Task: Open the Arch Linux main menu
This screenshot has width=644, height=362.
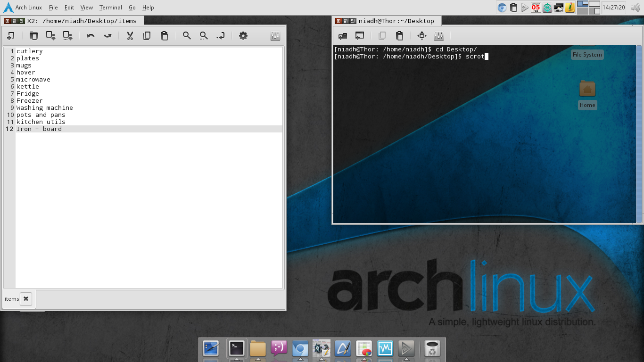Action: (23, 8)
